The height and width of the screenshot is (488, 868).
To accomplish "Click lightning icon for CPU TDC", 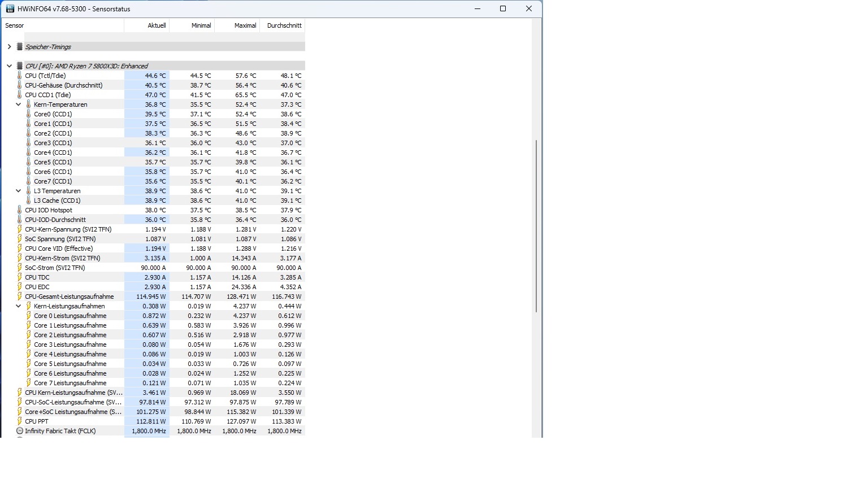I will click(20, 277).
